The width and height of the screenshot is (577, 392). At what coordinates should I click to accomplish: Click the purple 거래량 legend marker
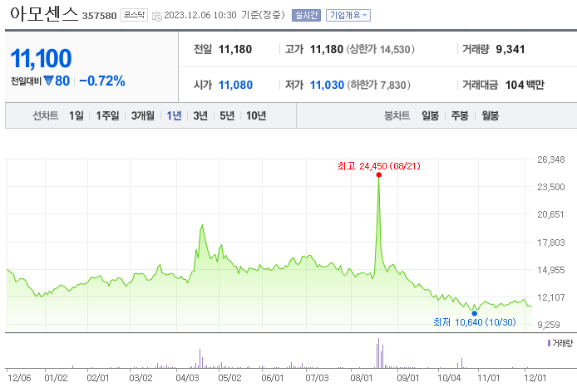click(549, 343)
